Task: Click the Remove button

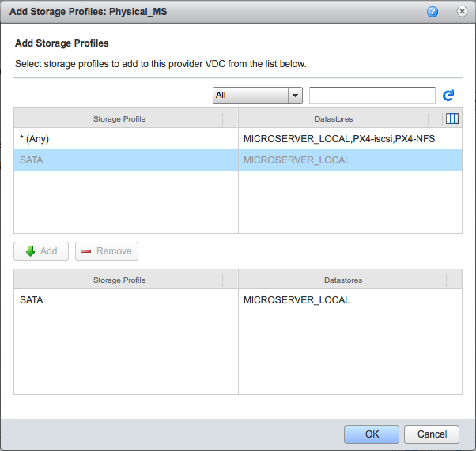Action: [107, 251]
